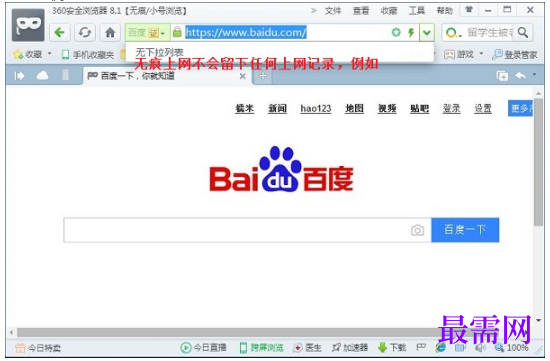Toggle the sidebar panel icon

click(20, 75)
